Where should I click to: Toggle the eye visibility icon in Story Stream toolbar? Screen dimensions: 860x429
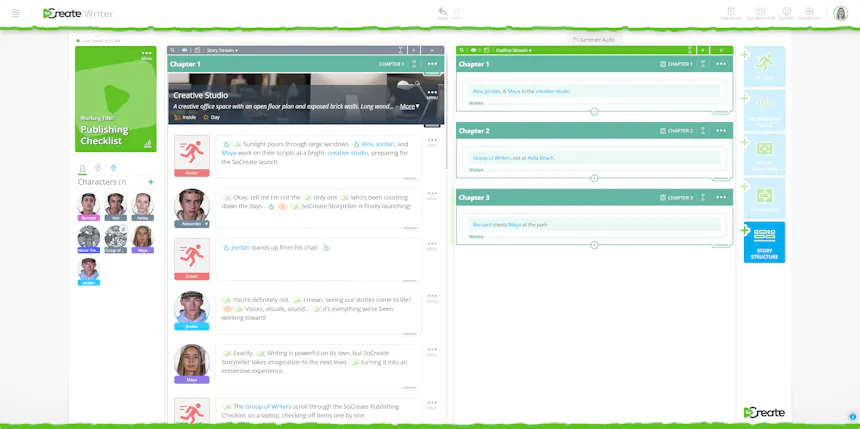(x=185, y=50)
